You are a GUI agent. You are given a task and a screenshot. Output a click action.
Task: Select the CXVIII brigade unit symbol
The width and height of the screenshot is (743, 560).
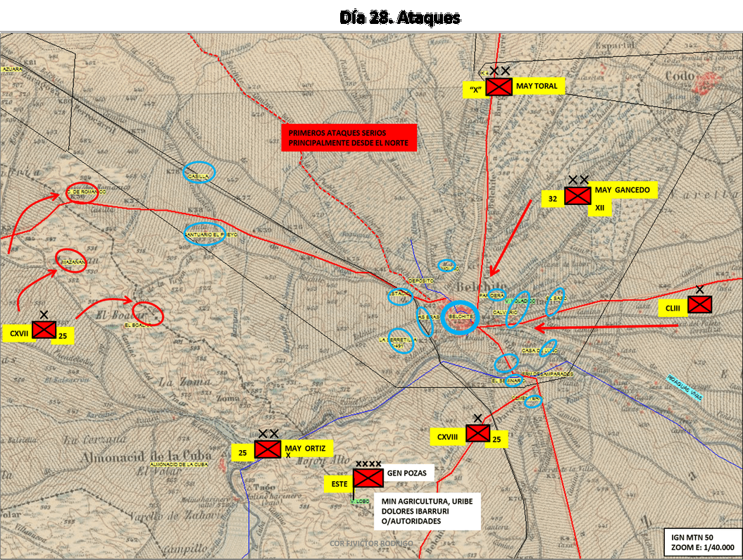coord(477,433)
